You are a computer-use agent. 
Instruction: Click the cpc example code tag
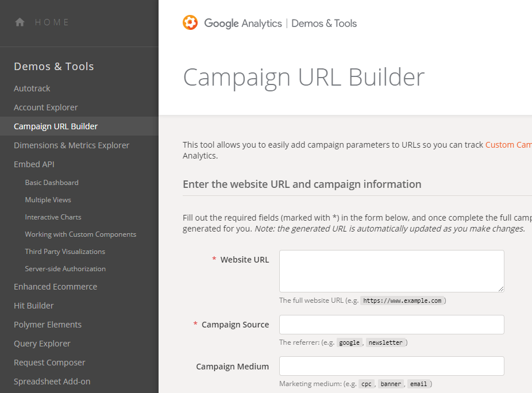[367, 384]
